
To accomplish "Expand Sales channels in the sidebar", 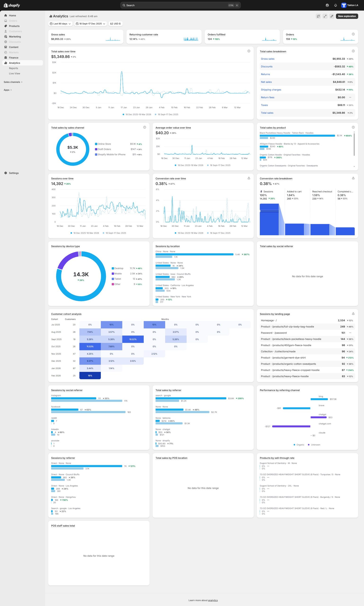I will coord(13,82).
